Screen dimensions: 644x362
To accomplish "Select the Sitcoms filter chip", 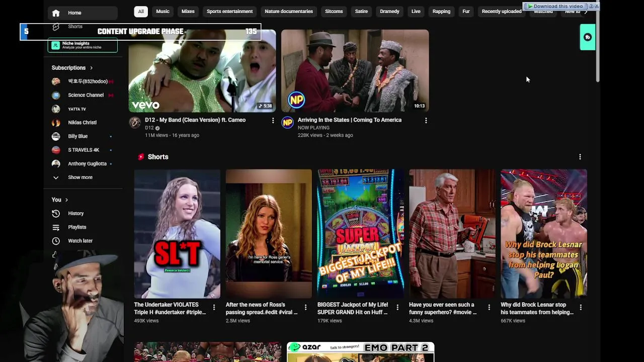I will 334,12.
